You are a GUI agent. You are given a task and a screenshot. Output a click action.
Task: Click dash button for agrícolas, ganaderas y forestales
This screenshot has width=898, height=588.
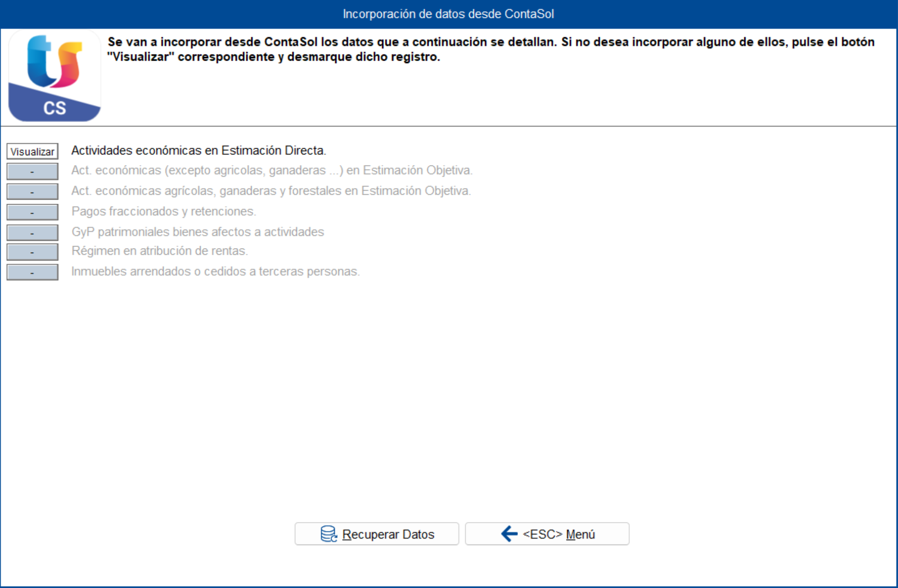32,192
